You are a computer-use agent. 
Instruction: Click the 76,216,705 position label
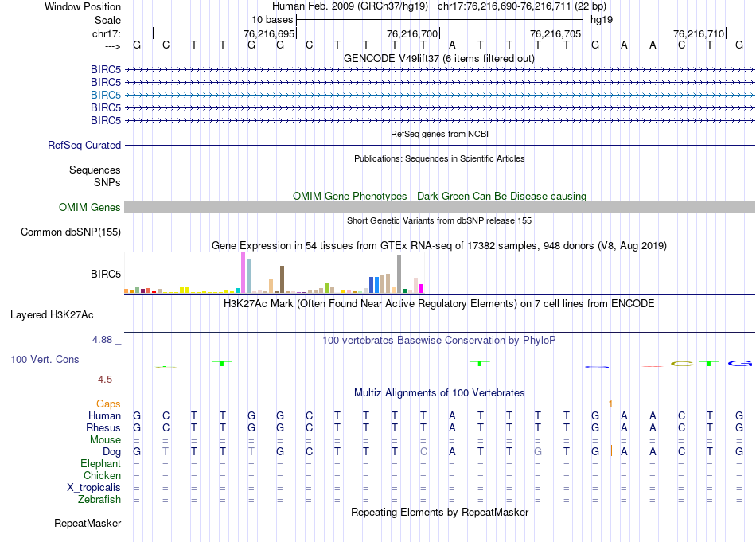click(x=555, y=33)
